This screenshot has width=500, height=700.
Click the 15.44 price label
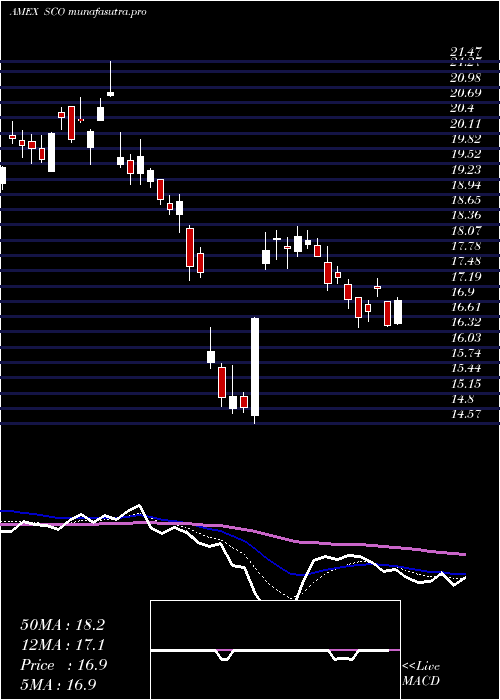coord(466,368)
